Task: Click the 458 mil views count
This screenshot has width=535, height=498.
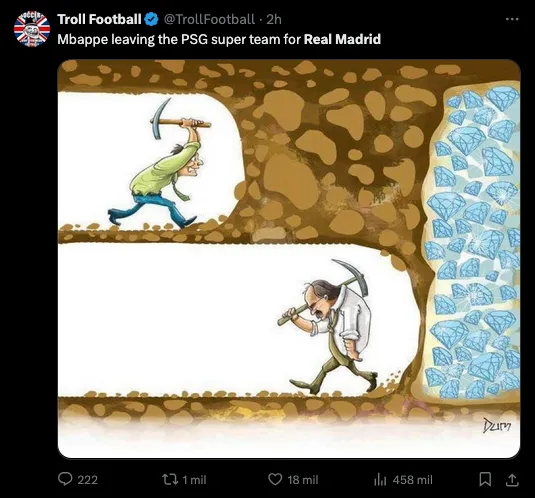Action: click(x=413, y=480)
